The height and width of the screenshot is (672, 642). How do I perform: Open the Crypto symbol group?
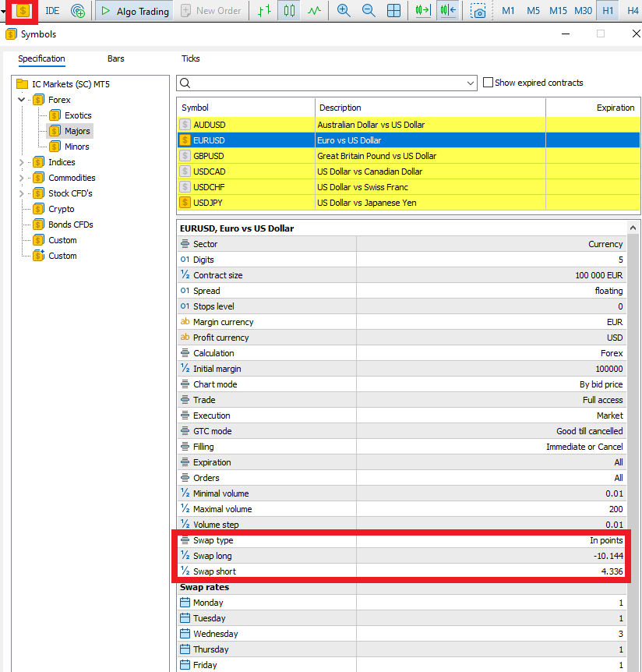pyautogui.click(x=61, y=209)
